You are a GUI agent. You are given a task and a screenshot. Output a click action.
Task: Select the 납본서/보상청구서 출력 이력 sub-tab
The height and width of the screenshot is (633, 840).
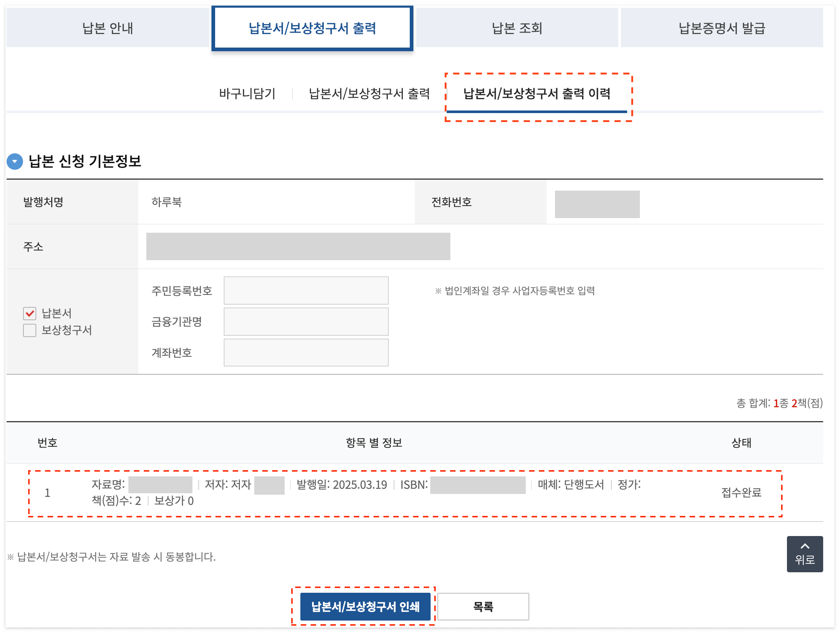tap(536, 93)
